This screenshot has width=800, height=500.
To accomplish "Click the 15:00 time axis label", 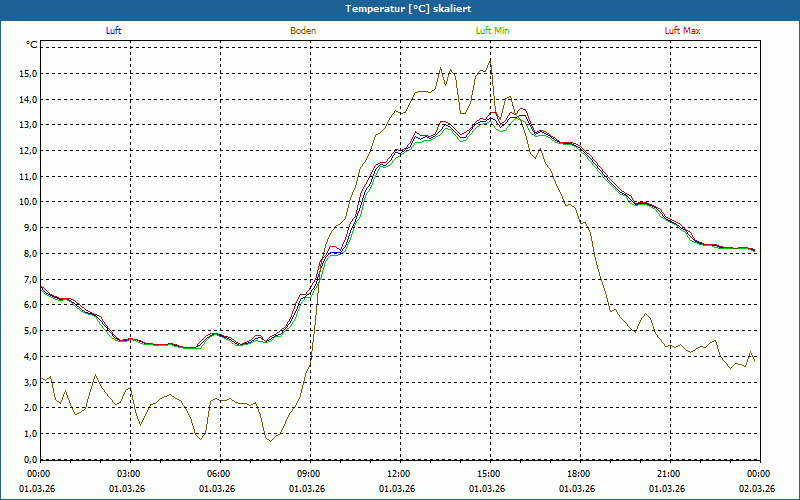I will pyautogui.click(x=488, y=474).
